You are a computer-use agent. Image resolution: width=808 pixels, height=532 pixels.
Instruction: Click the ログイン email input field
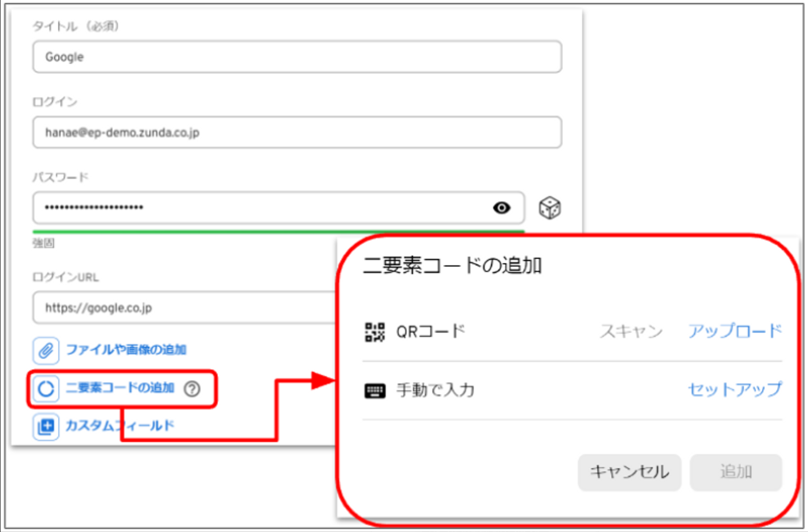click(297, 132)
